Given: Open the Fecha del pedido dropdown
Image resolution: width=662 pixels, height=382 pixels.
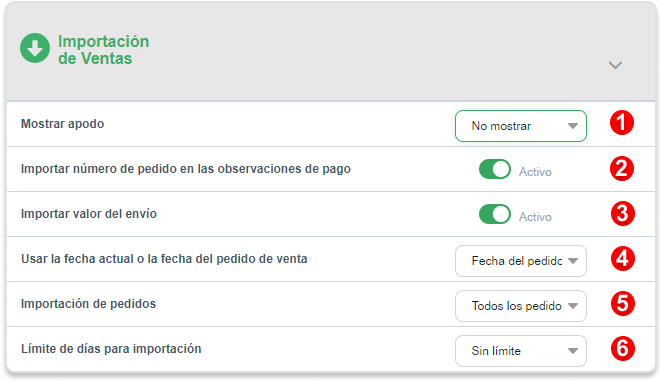Looking at the screenshot, I should pyautogui.click(x=521, y=261).
